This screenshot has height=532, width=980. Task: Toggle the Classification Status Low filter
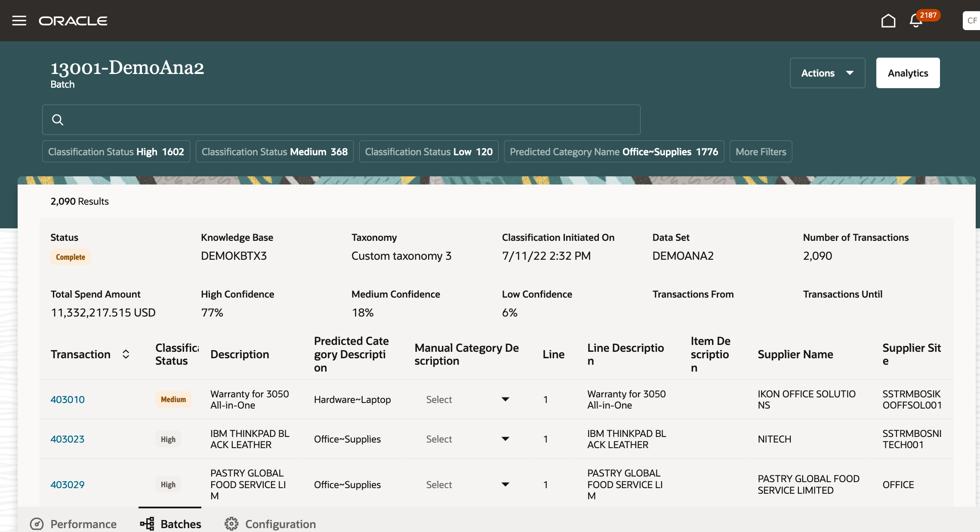pos(428,152)
